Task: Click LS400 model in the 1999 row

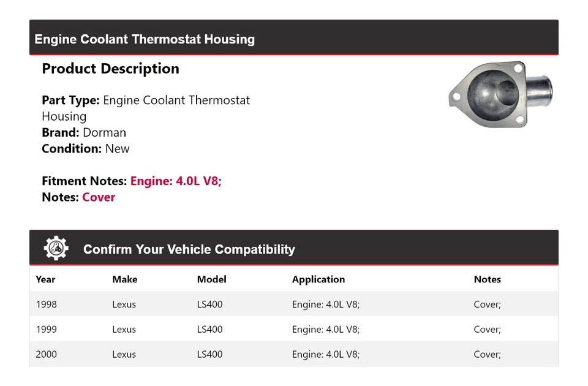Action: (209, 330)
